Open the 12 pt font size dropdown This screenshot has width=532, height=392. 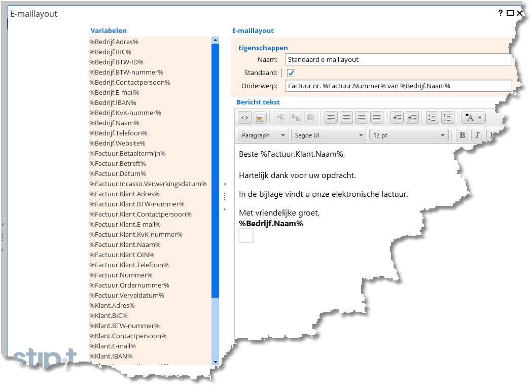(x=408, y=135)
